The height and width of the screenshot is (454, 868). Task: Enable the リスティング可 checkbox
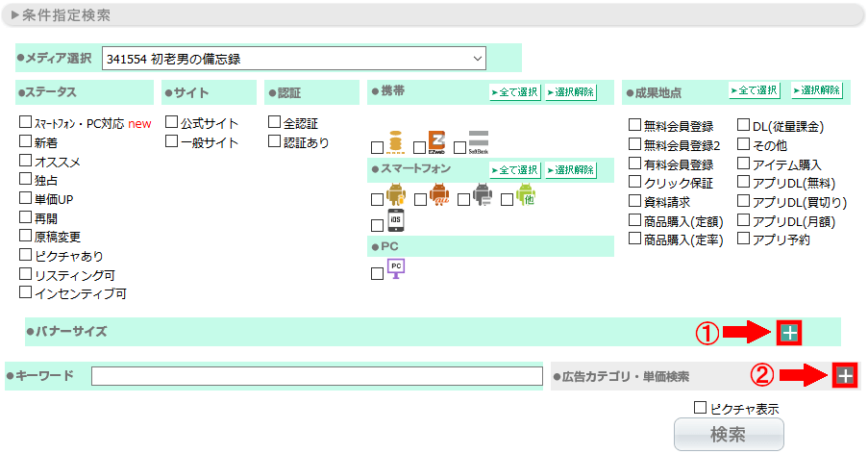[25, 274]
